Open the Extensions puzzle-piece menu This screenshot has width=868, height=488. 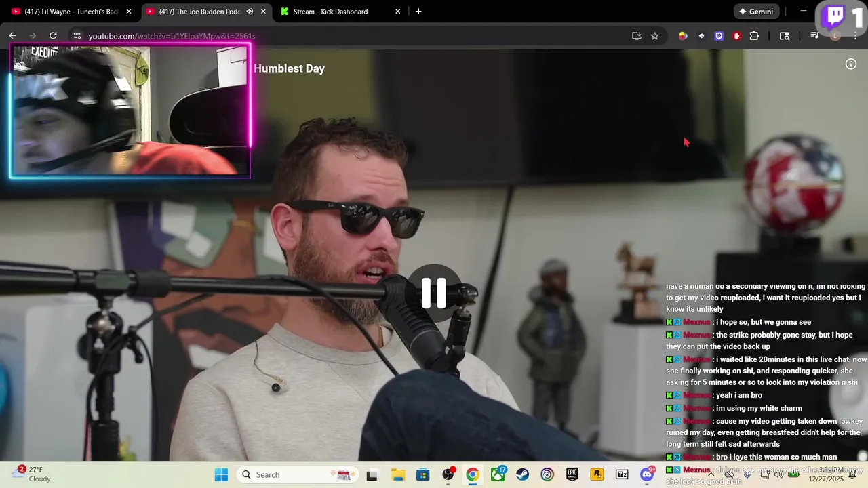point(754,36)
